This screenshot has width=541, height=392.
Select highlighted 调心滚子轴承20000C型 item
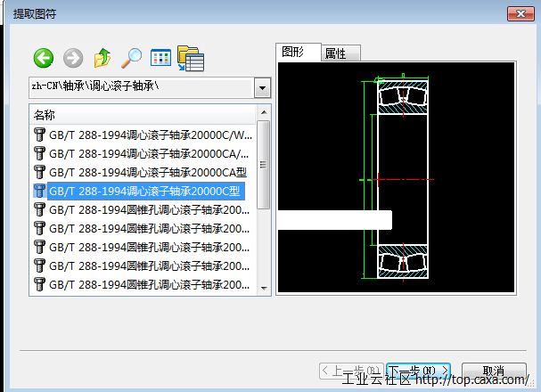(x=139, y=191)
